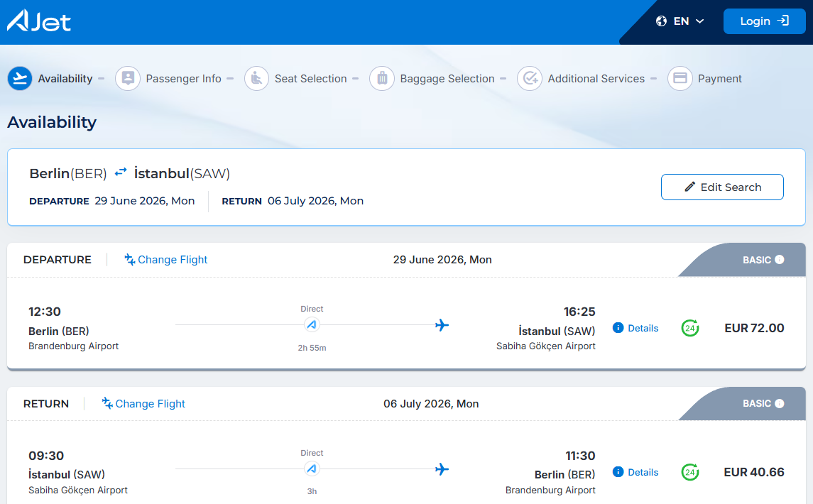This screenshot has height=504, width=813.
Task: Click the AJet logo
Action: point(39,21)
